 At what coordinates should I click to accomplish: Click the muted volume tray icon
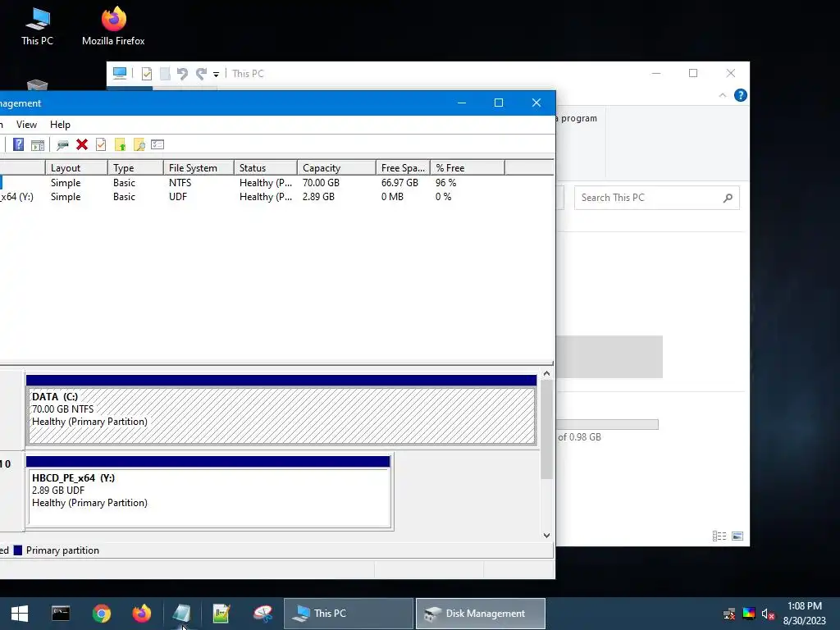point(768,614)
